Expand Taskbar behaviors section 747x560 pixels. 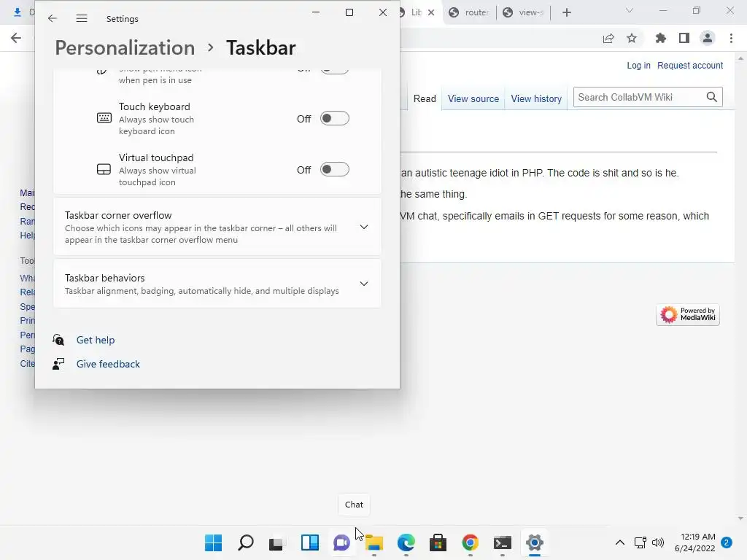[x=217, y=284]
